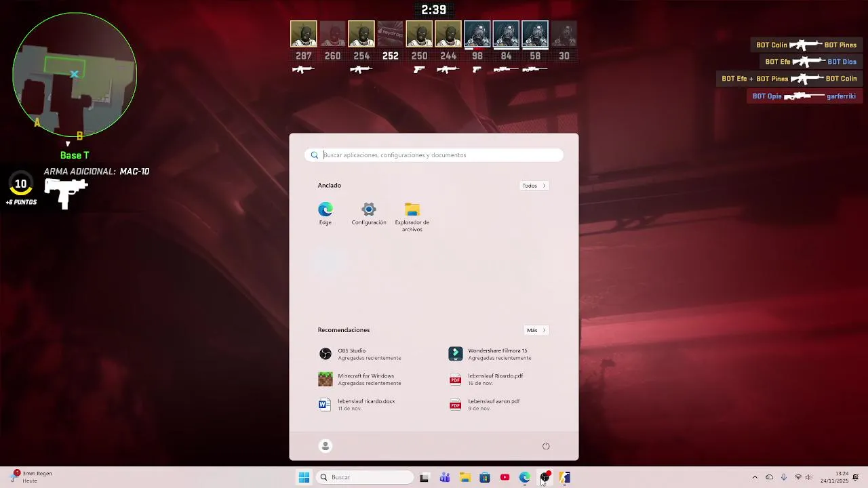This screenshot has width=868, height=488.
Task: Click the microphone tray icon
Action: pyautogui.click(x=784, y=477)
